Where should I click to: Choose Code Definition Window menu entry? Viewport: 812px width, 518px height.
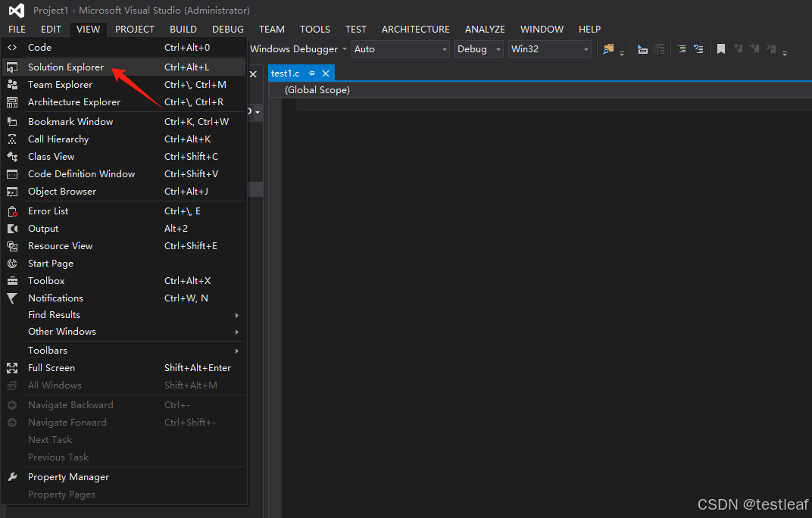point(123,174)
